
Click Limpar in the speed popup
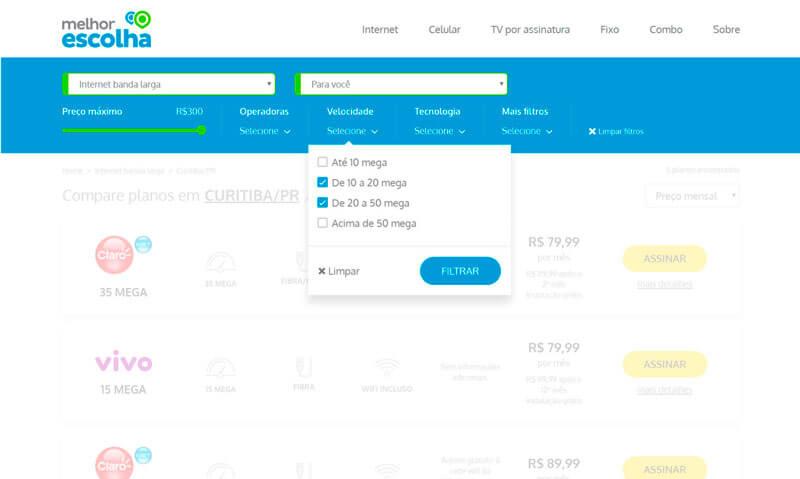point(339,271)
